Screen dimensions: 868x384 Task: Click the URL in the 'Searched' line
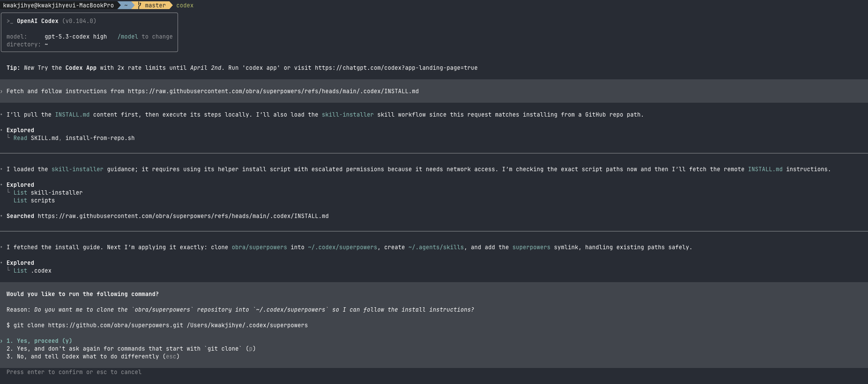coord(183,216)
